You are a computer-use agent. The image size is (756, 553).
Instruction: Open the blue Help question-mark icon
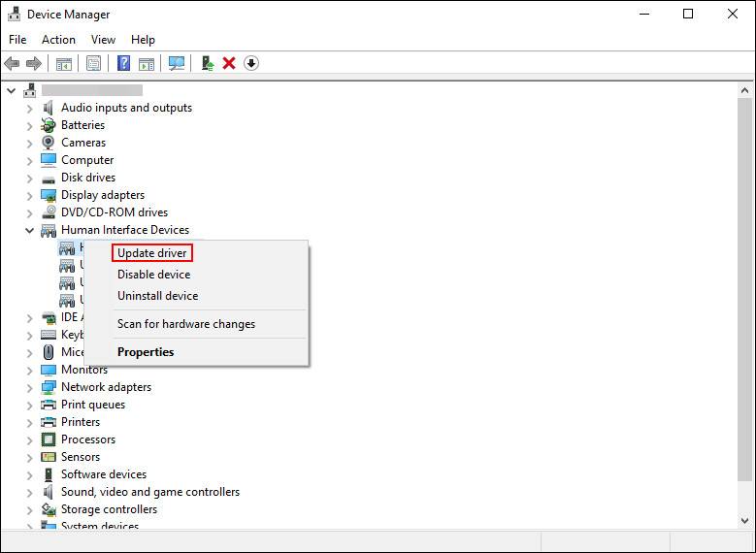pyautogui.click(x=123, y=63)
